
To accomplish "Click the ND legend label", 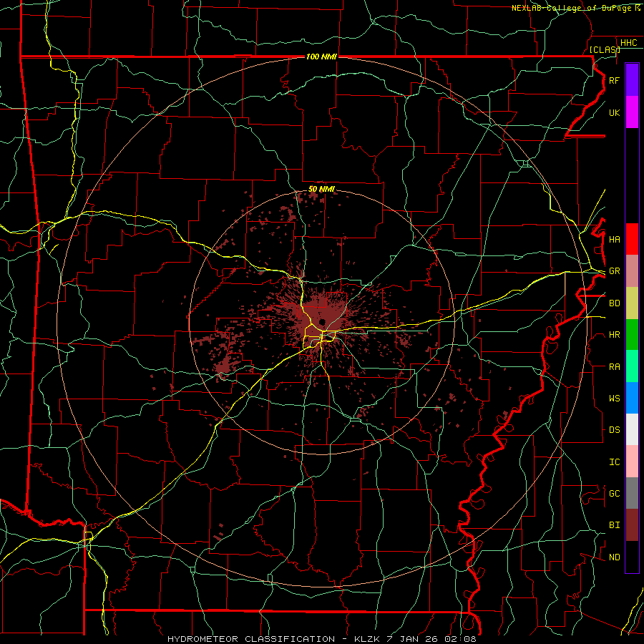I will [x=614, y=557].
